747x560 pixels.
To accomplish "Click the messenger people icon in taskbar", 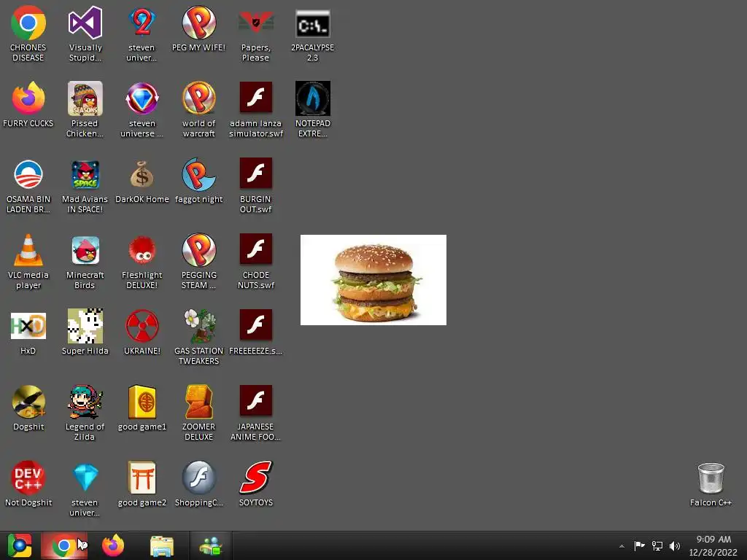I will point(211,546).
